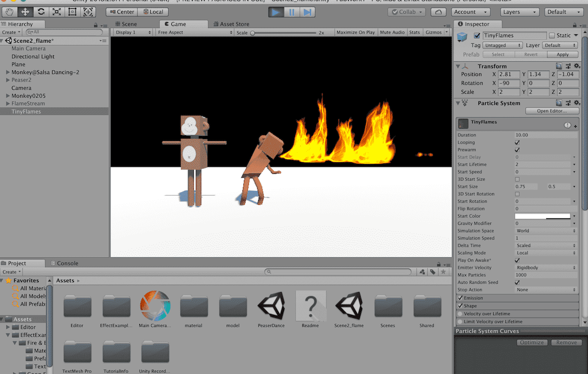Pick the Start Color swatch

[x=542, y=216]
